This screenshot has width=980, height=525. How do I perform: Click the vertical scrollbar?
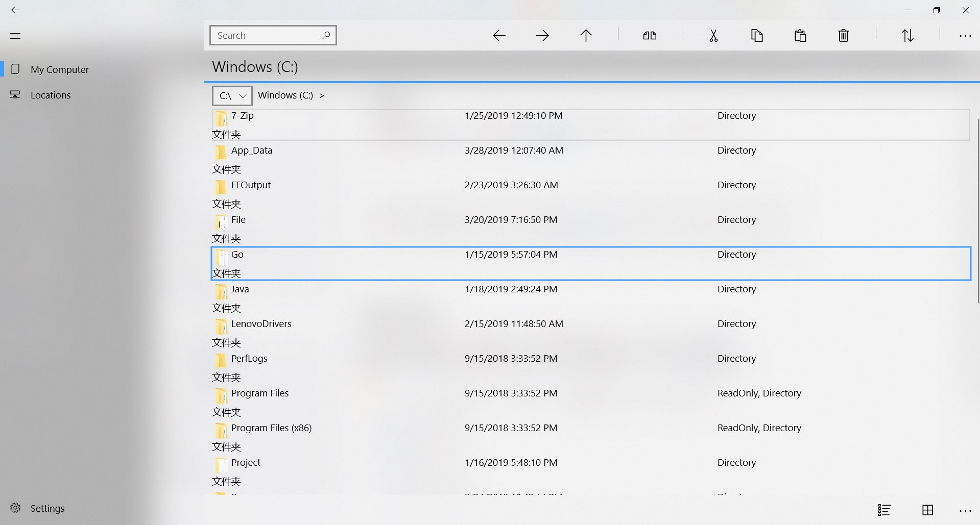(x=977, y=210)
